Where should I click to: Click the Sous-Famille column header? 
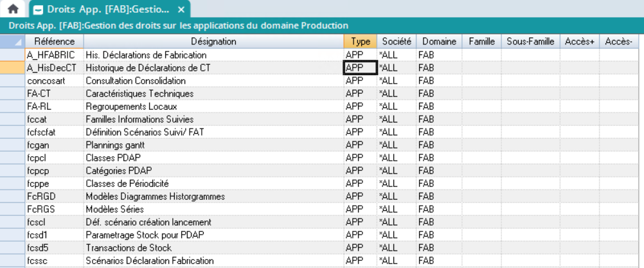pos(530,42)
